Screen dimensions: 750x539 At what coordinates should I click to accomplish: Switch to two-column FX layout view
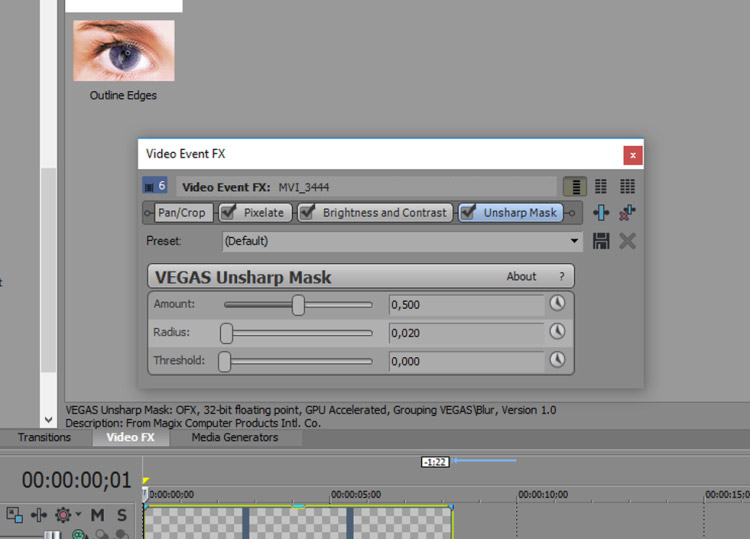tap(601, 186)
